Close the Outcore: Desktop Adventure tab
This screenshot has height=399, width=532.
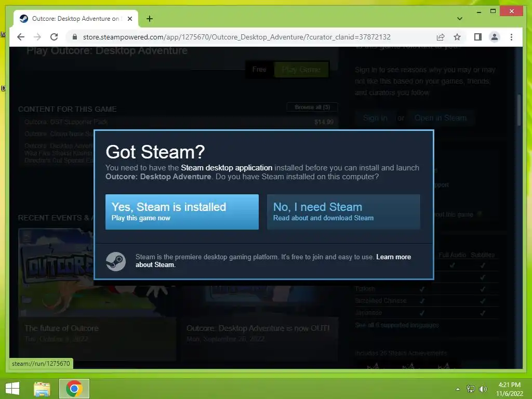point(129,19)
